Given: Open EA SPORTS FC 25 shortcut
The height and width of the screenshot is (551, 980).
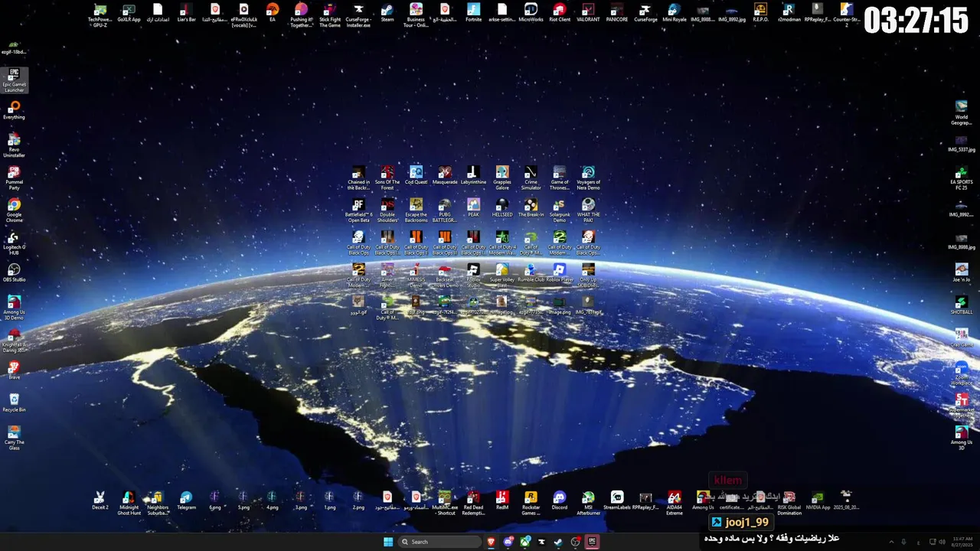Looking at the screenshot, I should coord(962,178).
